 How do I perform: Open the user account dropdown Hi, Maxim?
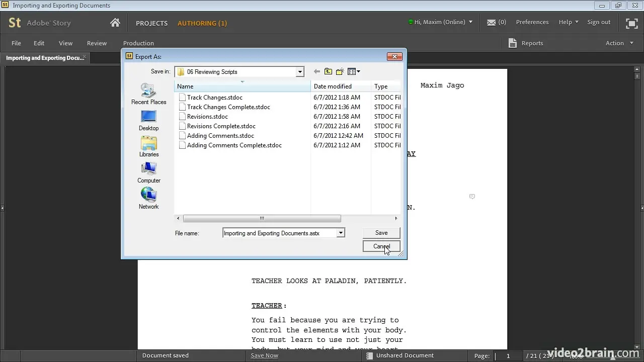[x=441, y=22]
